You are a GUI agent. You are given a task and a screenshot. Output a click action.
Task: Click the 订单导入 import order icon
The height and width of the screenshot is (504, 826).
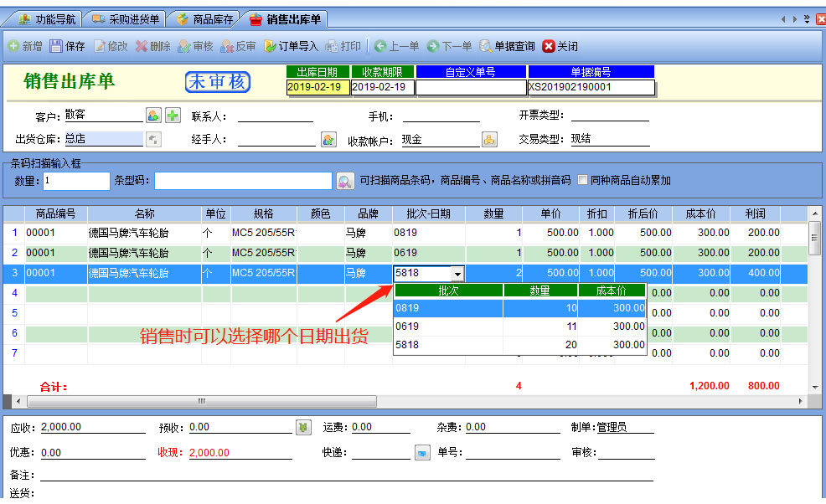[x=270, y=46]
